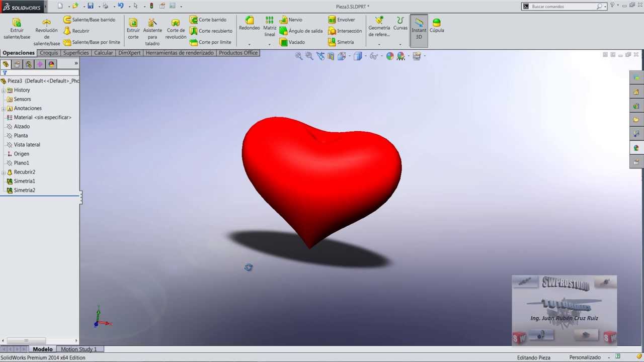Expand the Recubrir2 feature
The height and width of the screenshot is (362, 644).
click(4, 172)
